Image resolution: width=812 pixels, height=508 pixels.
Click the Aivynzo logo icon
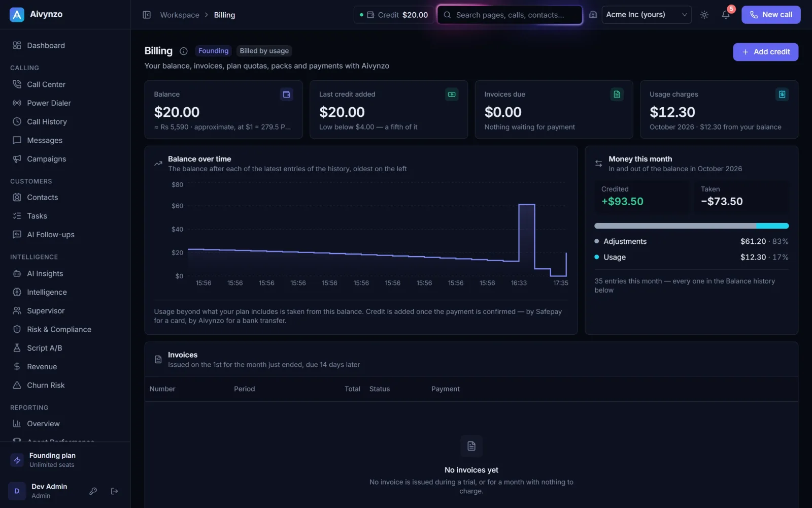click(x=17, y=15)
